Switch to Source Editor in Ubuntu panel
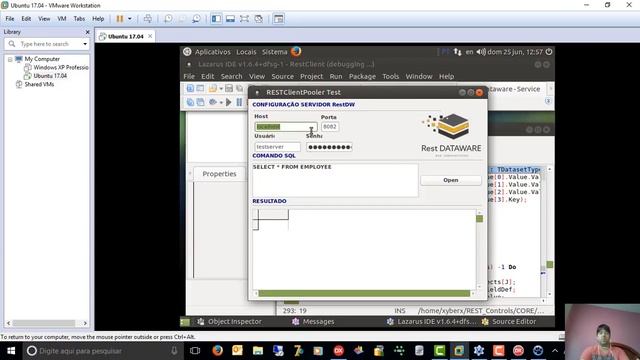 click(x=509, y=322)
